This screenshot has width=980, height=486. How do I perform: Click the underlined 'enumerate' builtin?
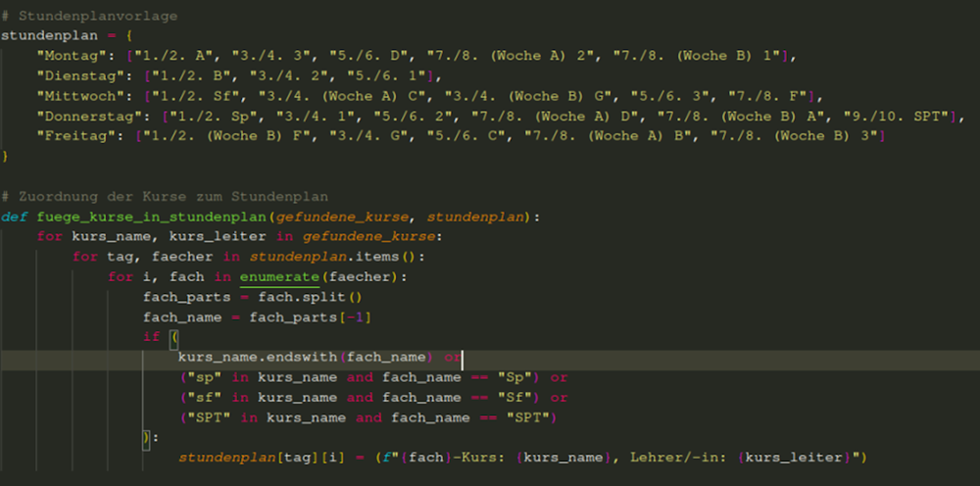[279, 276]
